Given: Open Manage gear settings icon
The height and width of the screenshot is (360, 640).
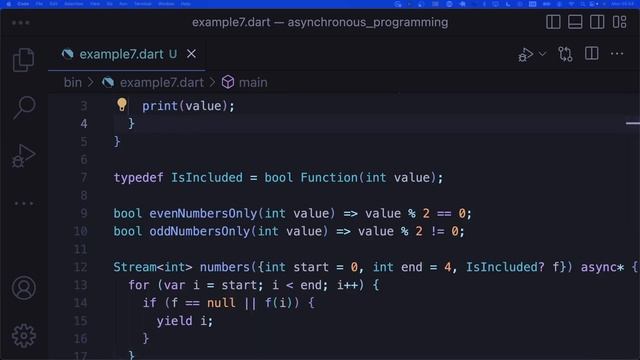Looking at the screenshot, I should click(23, 336).
